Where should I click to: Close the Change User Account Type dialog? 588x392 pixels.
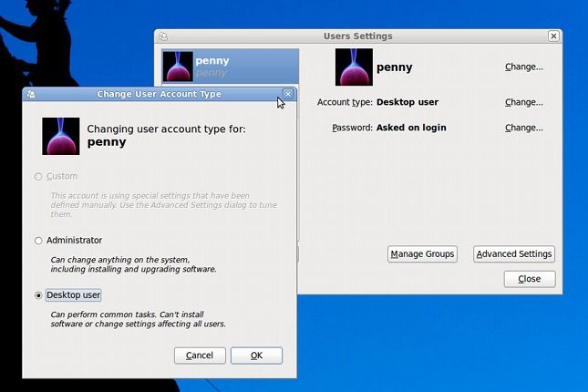click(288, 94)
